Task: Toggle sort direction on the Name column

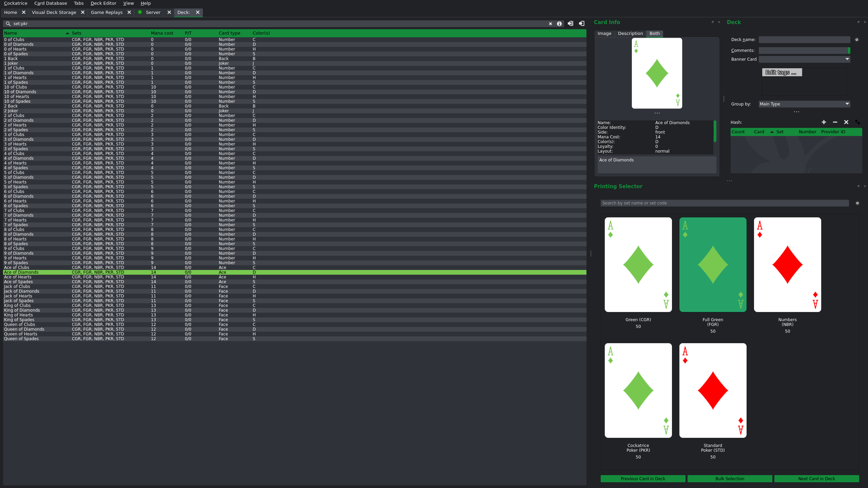Action: click(x=11, y=33)
